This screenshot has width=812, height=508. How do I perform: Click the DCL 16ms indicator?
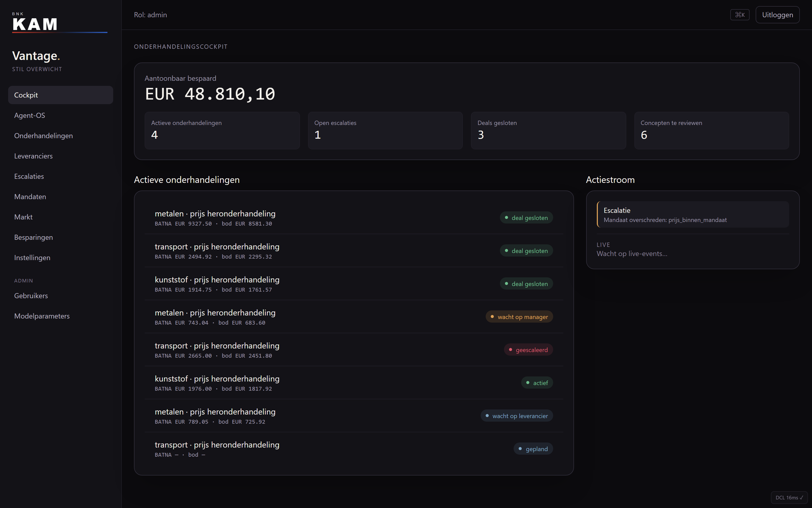[x=789, y=498]
